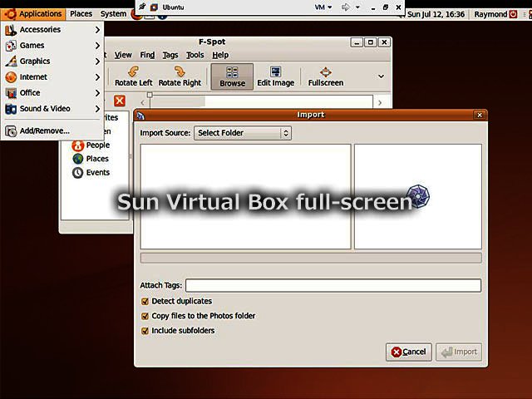Switch to Browse view mode
Screen dimensions: 532x399
coord(232,76)
